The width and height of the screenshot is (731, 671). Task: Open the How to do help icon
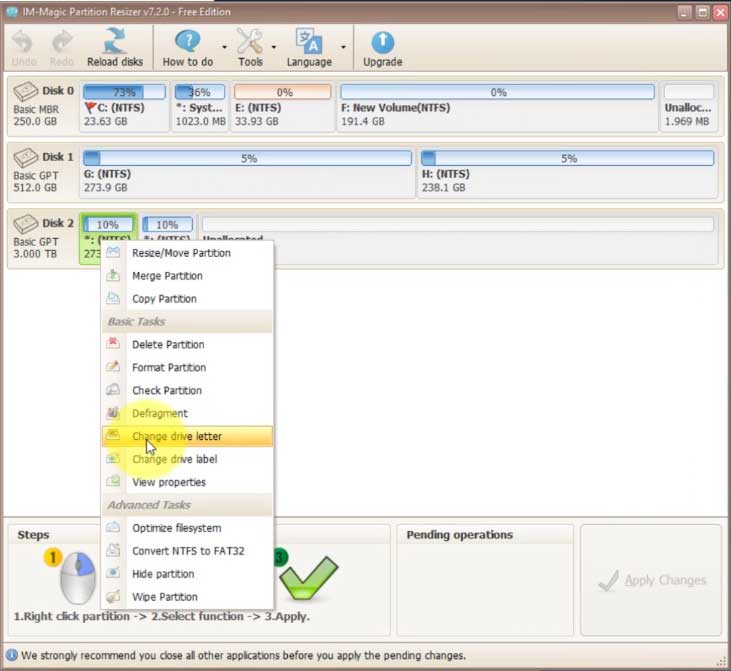click(x=187, y=41)
